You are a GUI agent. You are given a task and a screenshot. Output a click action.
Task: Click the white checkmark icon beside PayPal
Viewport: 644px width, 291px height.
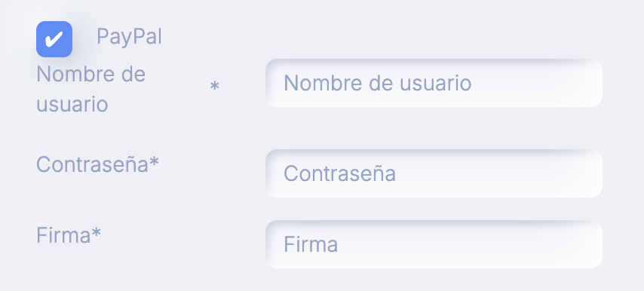[54, 39]
